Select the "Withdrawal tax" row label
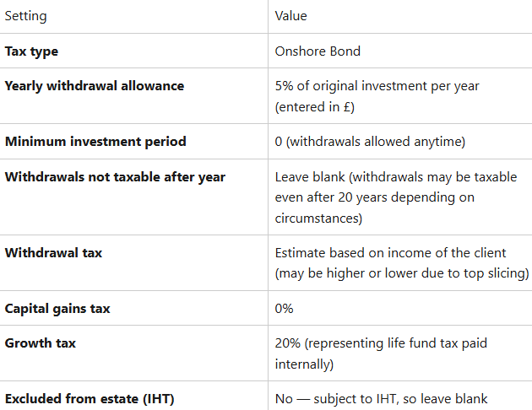The image size is (532, 410). (53, 253)
